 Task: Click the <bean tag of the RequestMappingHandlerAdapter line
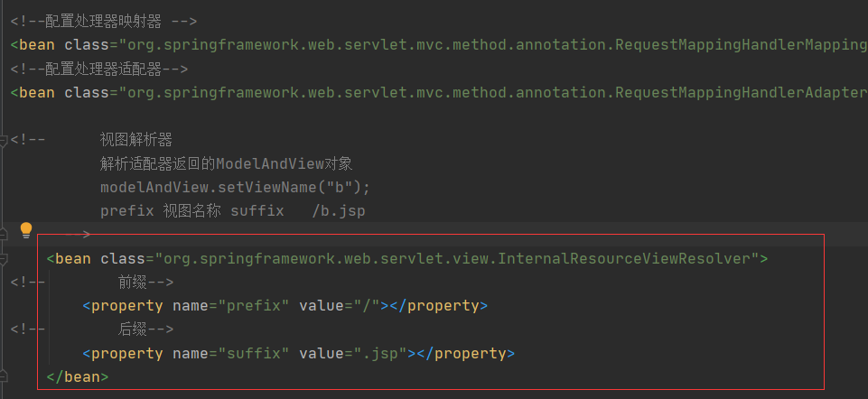click(33, 92)
